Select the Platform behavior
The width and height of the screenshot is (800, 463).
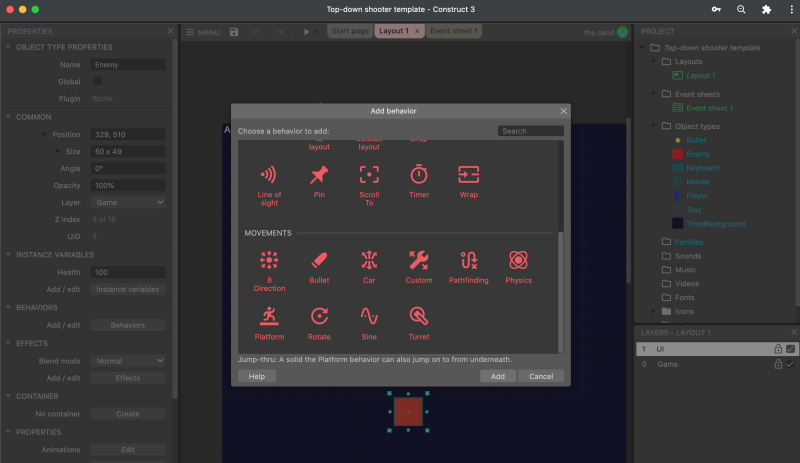point(269,324)
